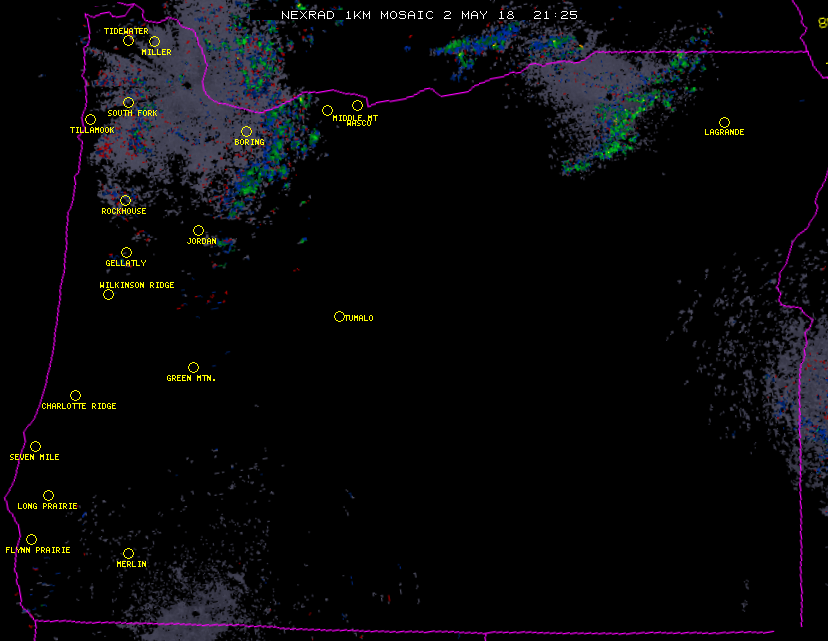Click the Boring station circle marker

(246, 132)
